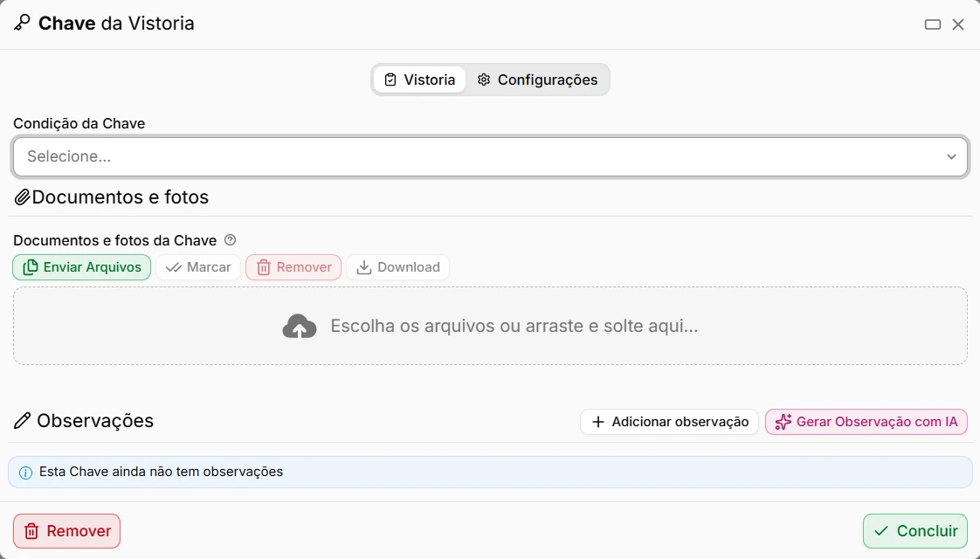Click the checkmark icon in Concluir button
980x559 pixels.
(x=881, y=531)
